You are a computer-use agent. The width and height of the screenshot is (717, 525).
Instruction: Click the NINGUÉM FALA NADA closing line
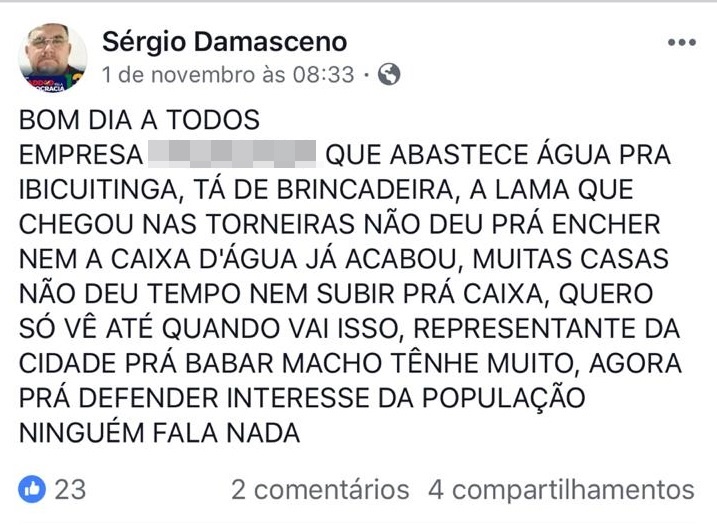tap(160, 431)
